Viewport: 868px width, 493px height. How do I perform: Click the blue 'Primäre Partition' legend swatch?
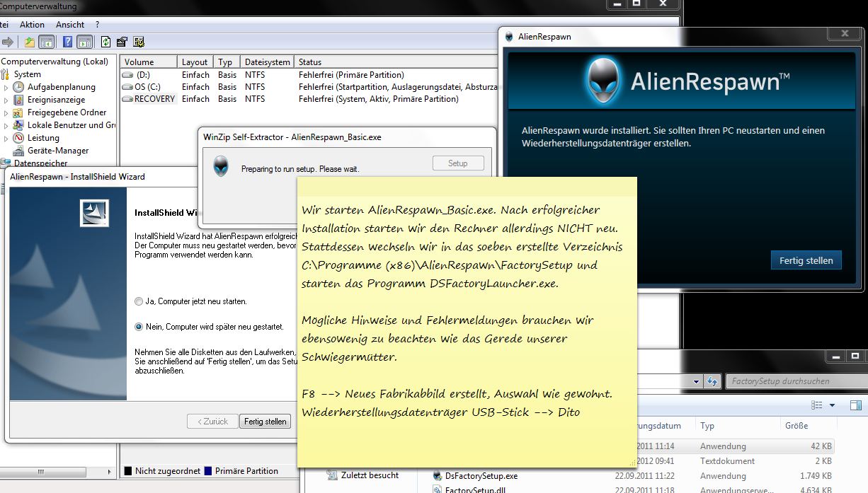[208, 471]
